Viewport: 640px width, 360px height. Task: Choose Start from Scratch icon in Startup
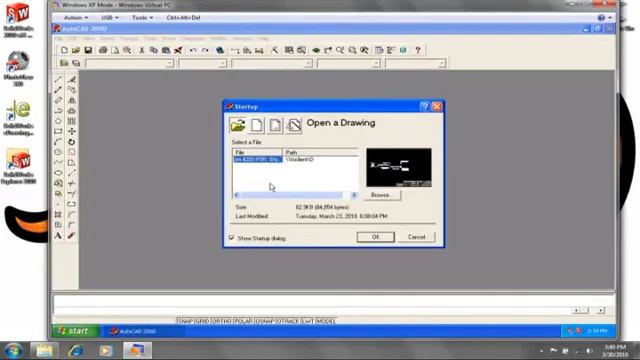coord(257,125)
